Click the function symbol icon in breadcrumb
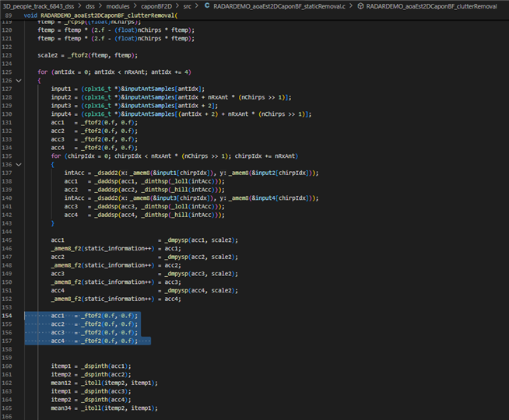This screenshot has width=509, height=420. coord(360,6)
